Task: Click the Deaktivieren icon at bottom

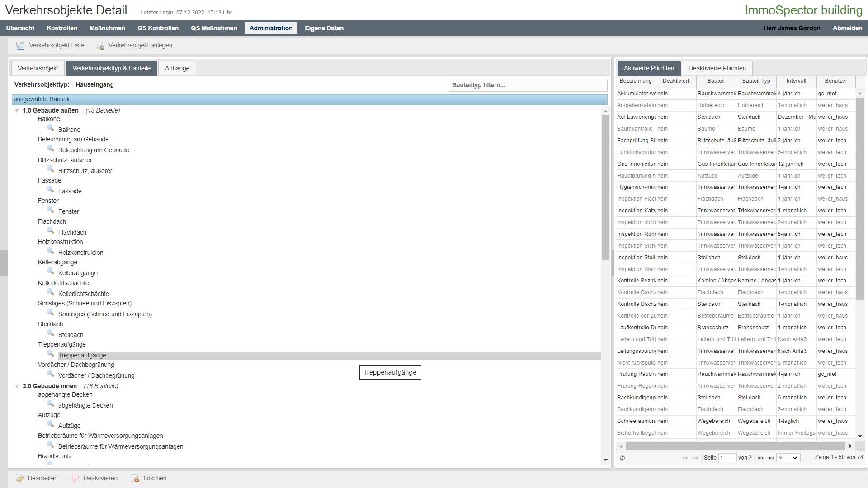Action: [75, 478]
